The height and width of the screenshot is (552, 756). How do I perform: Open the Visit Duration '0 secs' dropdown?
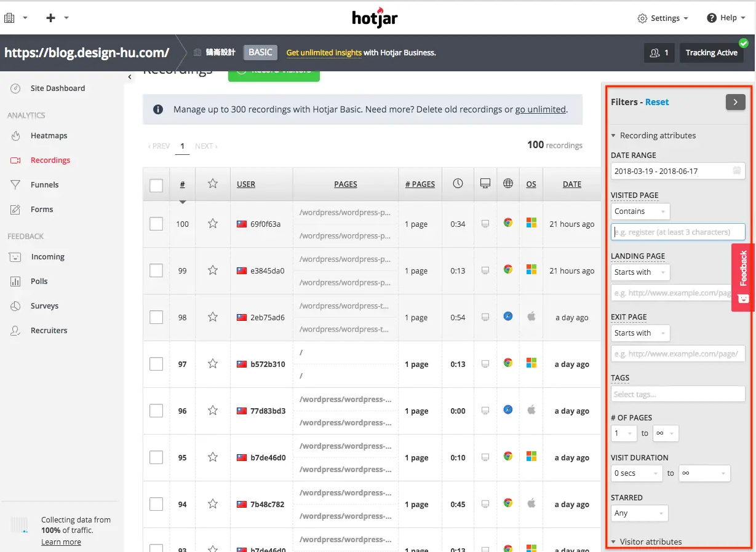637,473
